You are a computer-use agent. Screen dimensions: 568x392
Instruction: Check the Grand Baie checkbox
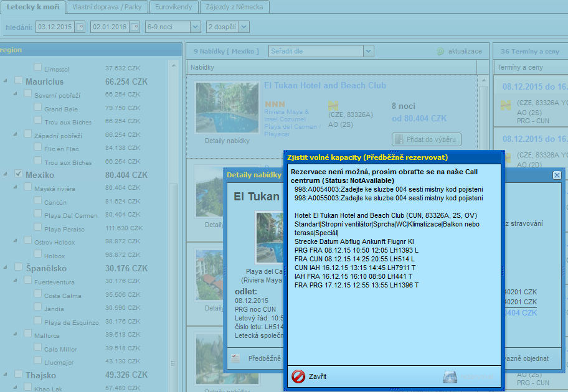pyautogui.click(x=37, y=107)
